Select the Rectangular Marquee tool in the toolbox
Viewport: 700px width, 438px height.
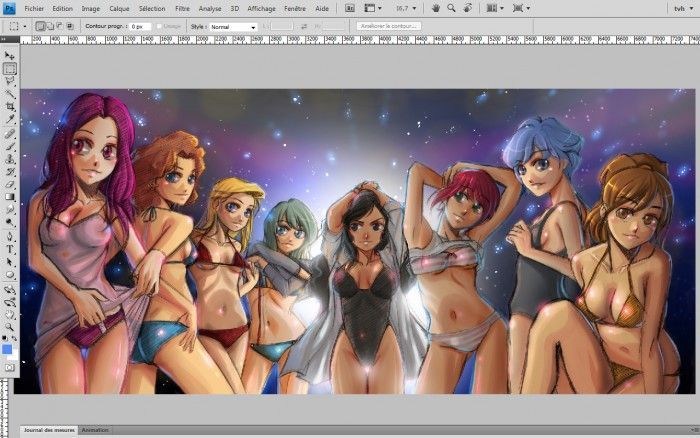tap(9, 69)
